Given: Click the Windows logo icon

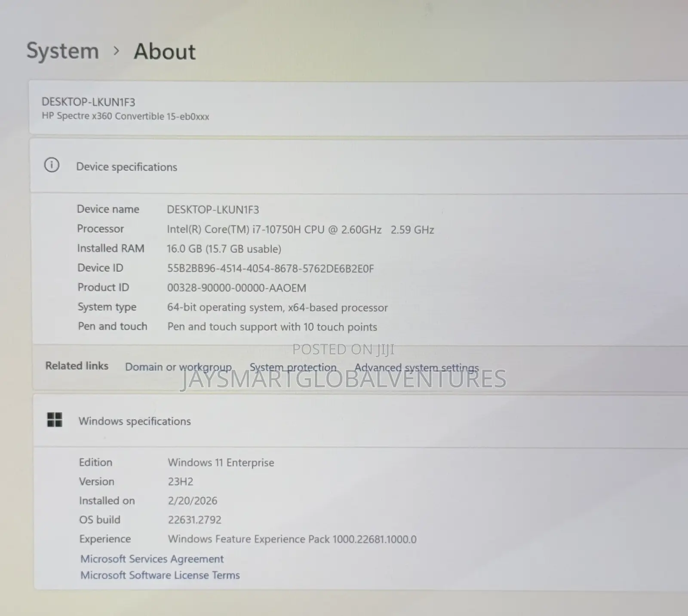Looking at the screenshot, I should [55, 420].
